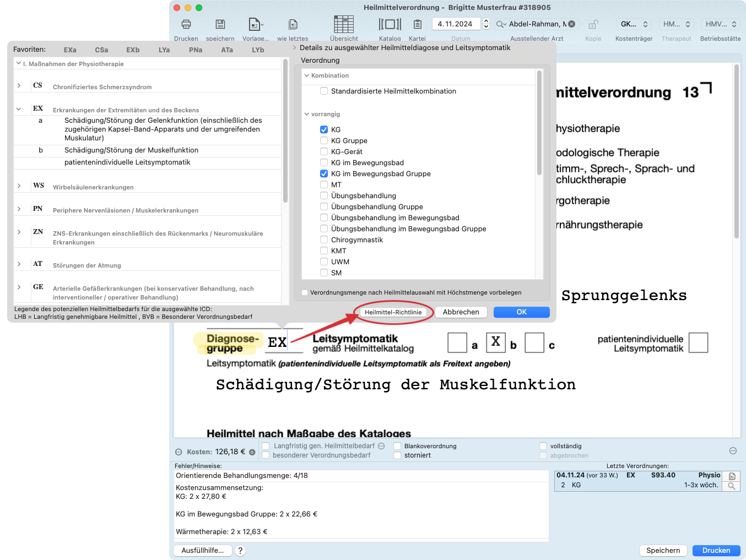Click the help question mark button
The width and height of the screenshot is (746, 560).
tap(240, 551)
